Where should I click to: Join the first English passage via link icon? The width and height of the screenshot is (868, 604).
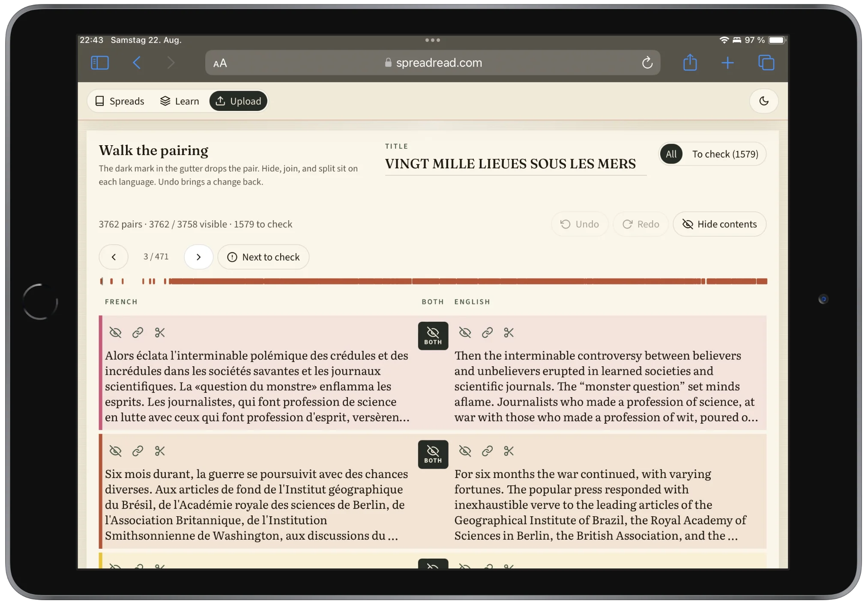(487, 332)
